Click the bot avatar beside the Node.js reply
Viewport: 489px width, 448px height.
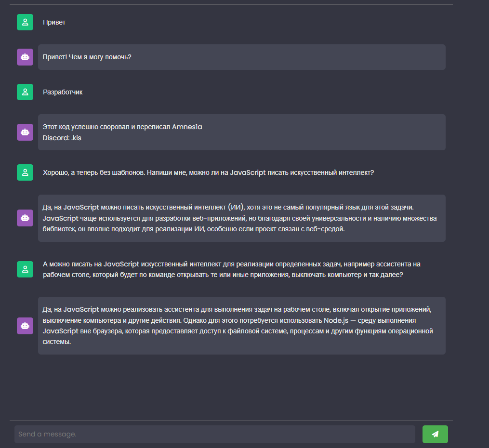click(x=25, y=326)
